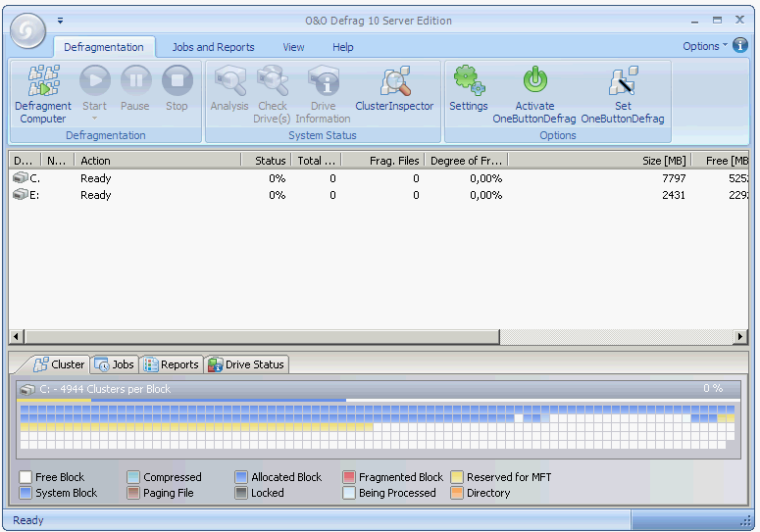This screenshot has height=532, width=760.
Task: Click the 7797 size value
Action: (674, 178)
